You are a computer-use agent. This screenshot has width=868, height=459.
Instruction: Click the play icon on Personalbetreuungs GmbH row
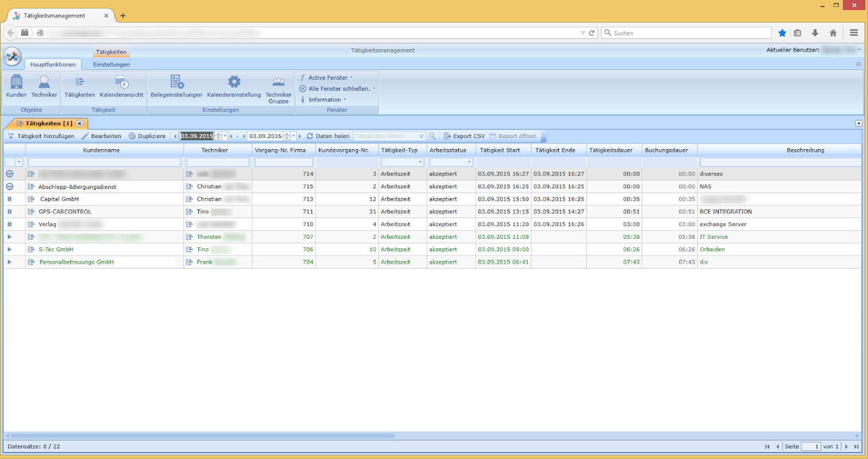(x=10, y=262)
